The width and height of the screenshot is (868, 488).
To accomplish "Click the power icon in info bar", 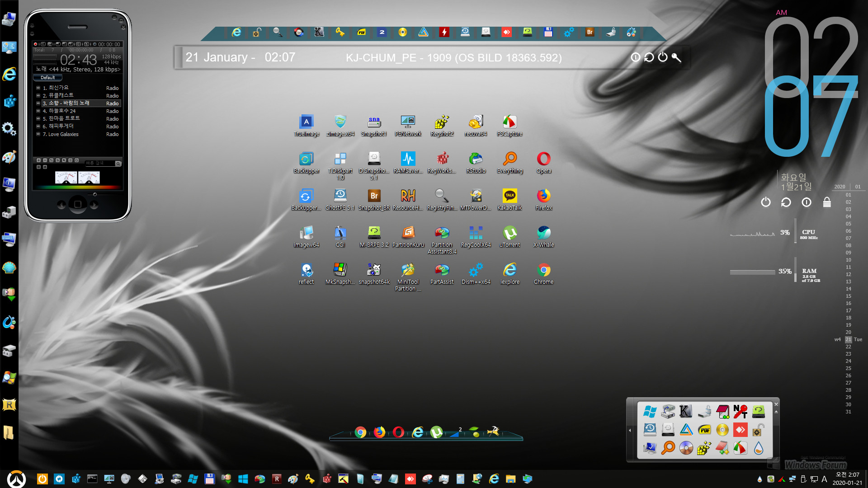I will pos(663,57).
